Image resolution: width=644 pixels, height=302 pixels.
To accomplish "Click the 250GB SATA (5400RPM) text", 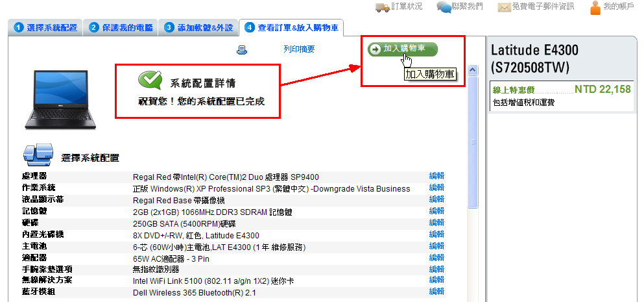I will pos(184,224).
